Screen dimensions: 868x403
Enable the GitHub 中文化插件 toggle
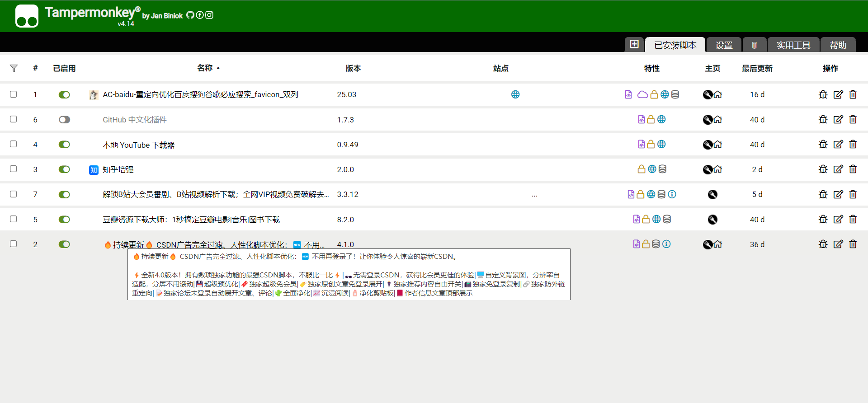[x=64, y=120]
